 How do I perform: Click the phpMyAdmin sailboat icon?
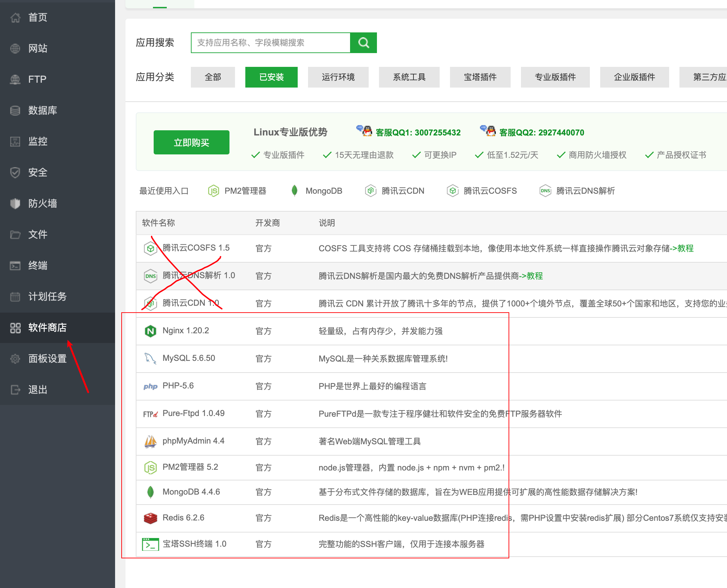coord(151,442)
